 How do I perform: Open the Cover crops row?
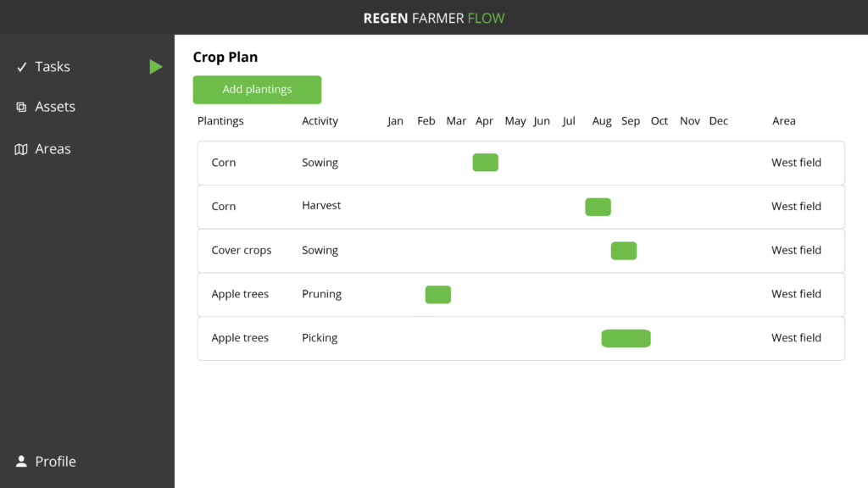521,251
